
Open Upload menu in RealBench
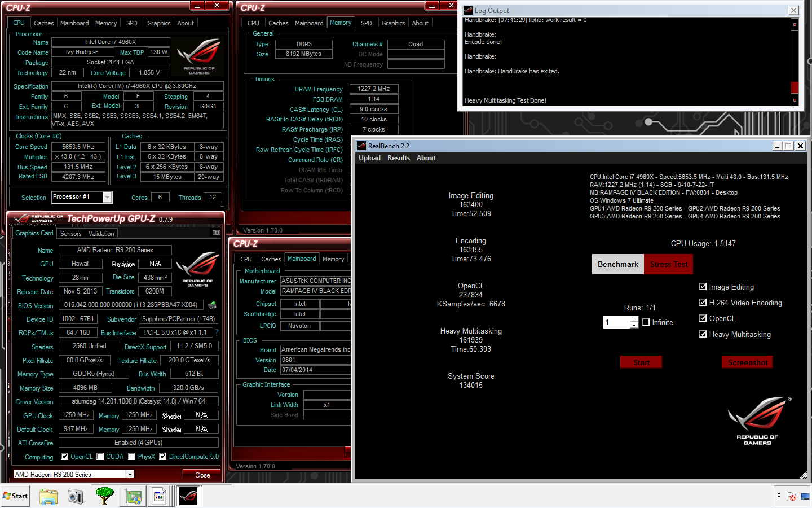tap(370, 158)
